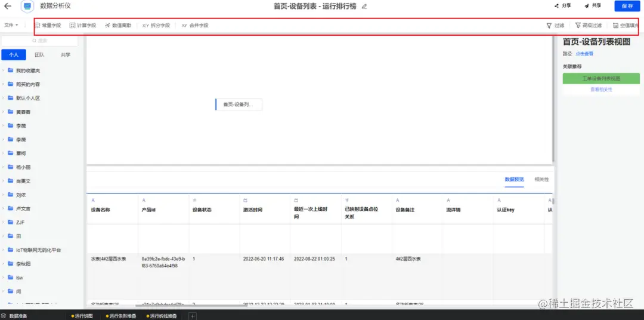
Task: Expand the 购买的内容 folder chevron
Action: pyautogui.click(x=4, y=84)
